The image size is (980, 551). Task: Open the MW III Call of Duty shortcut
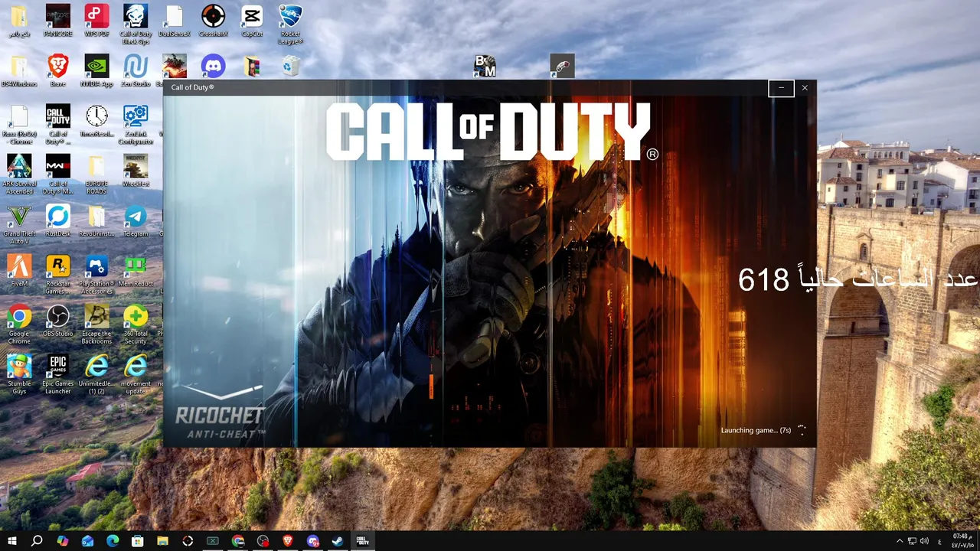[58, 174]
